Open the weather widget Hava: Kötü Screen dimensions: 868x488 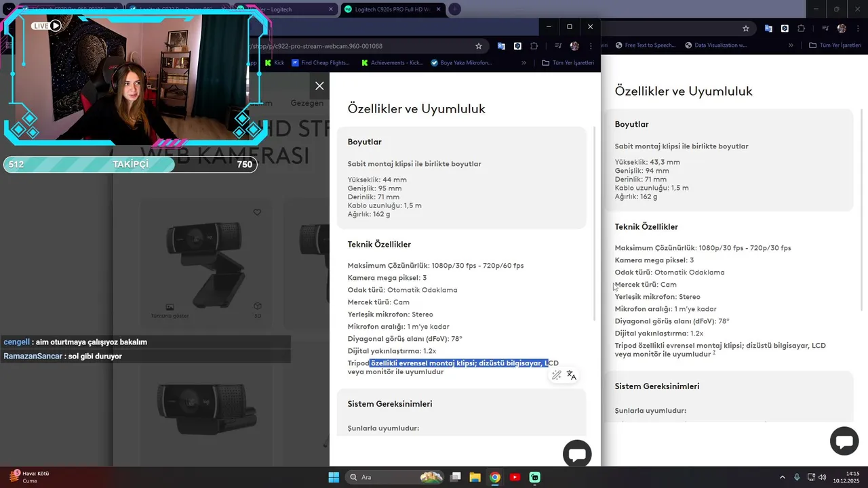31,477
